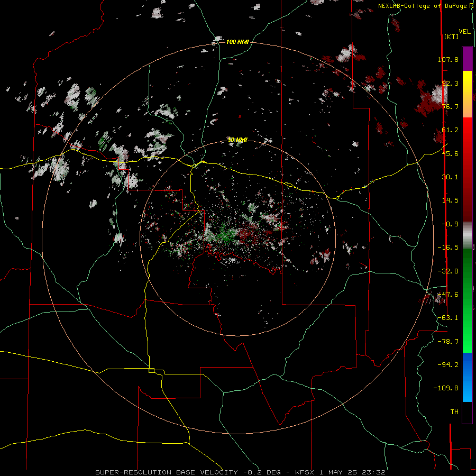Click the -16.5 velocity scale value

448,248
